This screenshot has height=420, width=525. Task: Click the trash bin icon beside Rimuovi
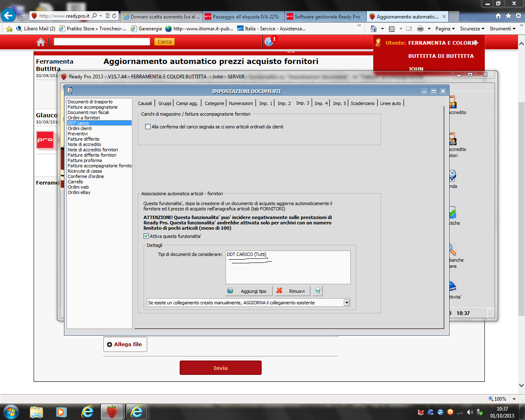317,291
